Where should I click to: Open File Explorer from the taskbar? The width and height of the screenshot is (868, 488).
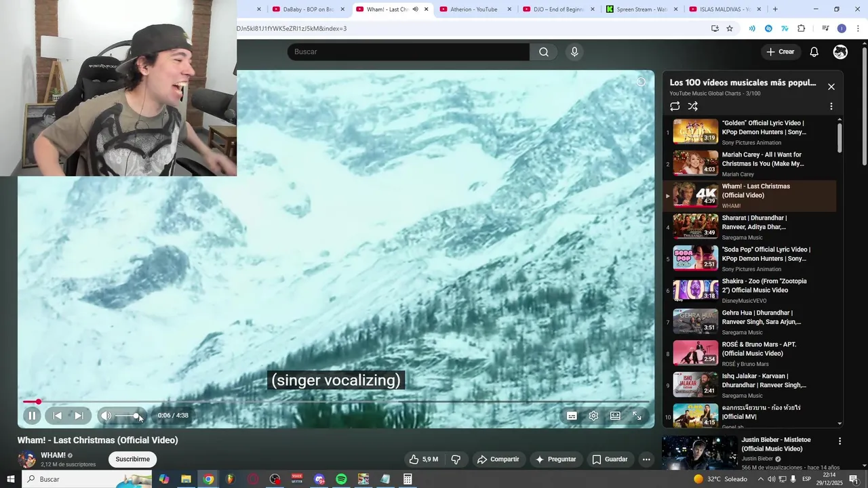click(186, 479)
